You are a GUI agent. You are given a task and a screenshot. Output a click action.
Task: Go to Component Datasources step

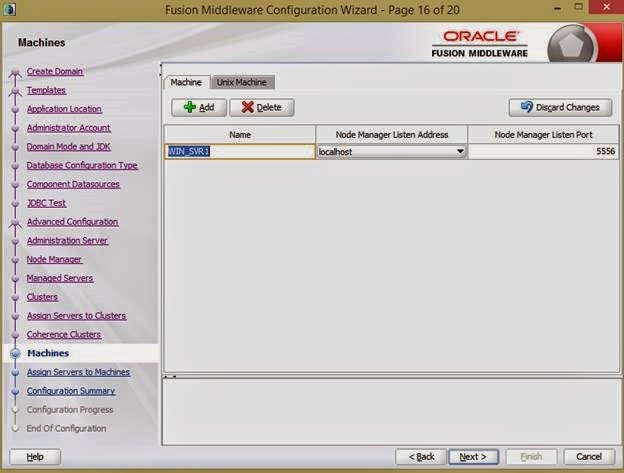(x=73, y=184)
